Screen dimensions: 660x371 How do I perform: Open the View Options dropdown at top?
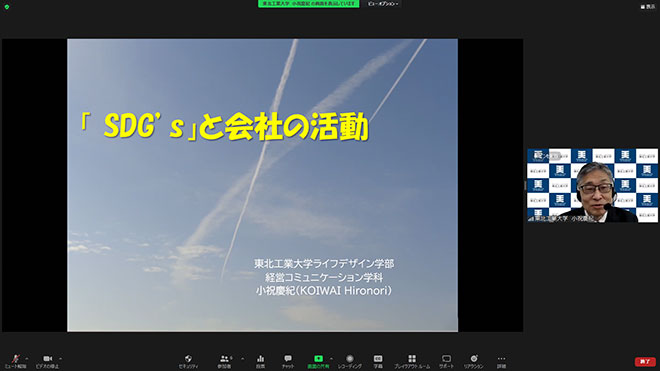click(383, 4)
